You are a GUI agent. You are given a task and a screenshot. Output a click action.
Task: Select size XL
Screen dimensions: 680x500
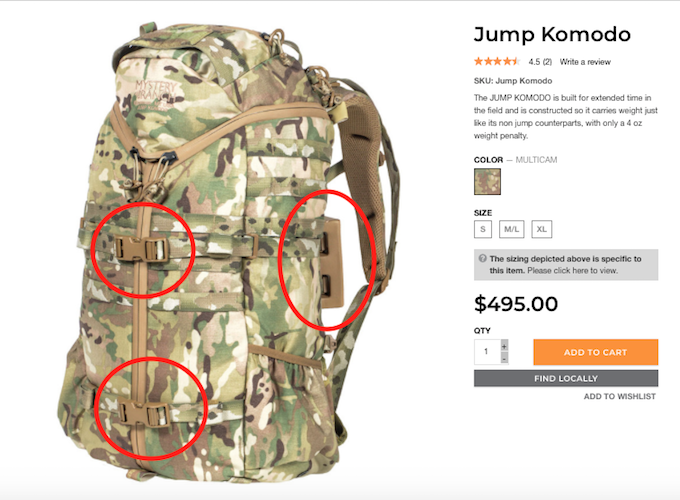(542, 229)
